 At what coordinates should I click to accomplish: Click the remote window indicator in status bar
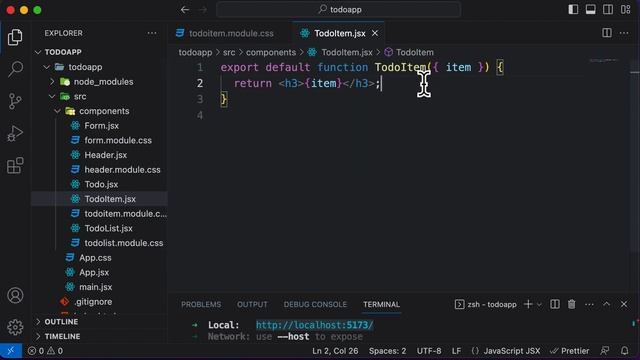[x=11, y=351]
